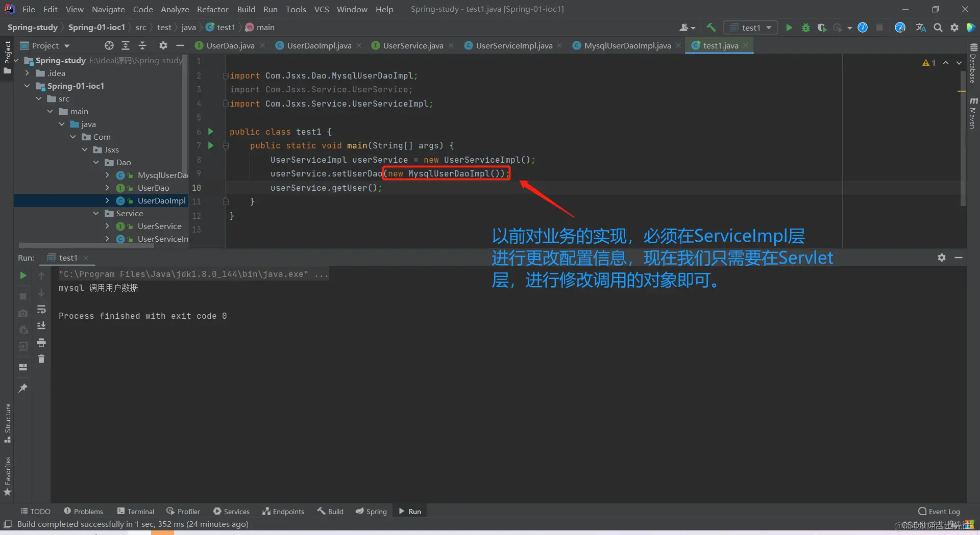Screen dimensions: 980x535
Task: Open the Terminal tool window
Action: tap(136, 512)
